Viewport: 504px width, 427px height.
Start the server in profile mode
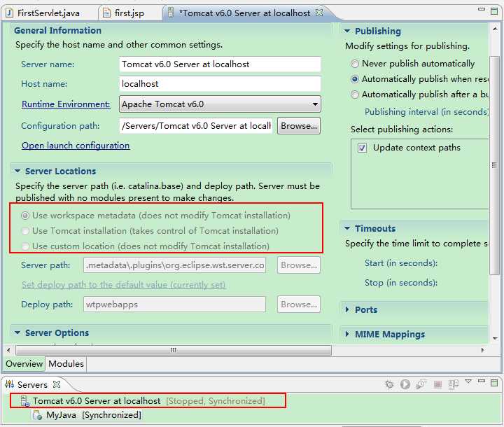click(x=421, y=384)
